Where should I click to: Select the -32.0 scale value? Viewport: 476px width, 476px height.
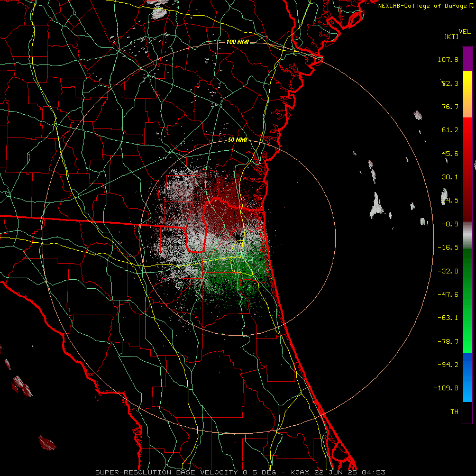(x=448, y=271)
